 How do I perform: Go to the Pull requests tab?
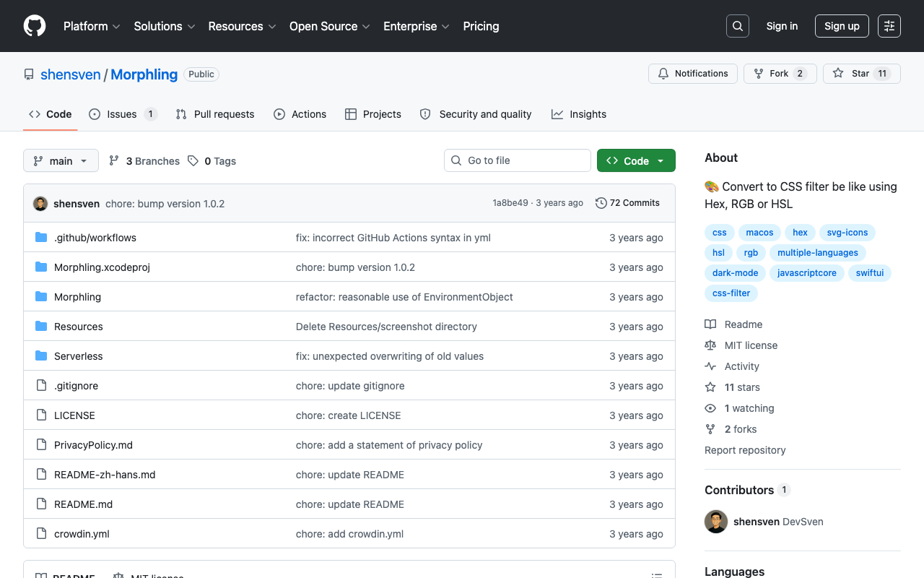[215, 114]
